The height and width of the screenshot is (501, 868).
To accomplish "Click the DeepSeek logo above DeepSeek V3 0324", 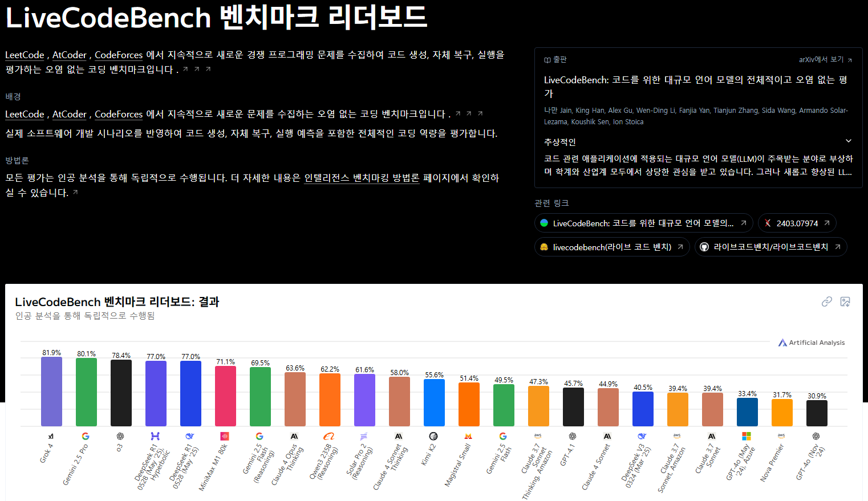I will point(642,436).
